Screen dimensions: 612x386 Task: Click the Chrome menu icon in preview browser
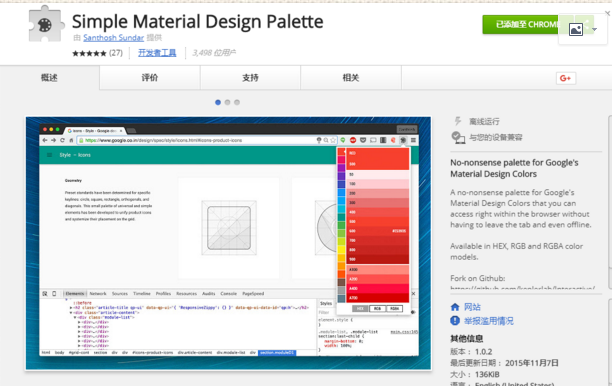pyautogui.click(x=413, y=140)
